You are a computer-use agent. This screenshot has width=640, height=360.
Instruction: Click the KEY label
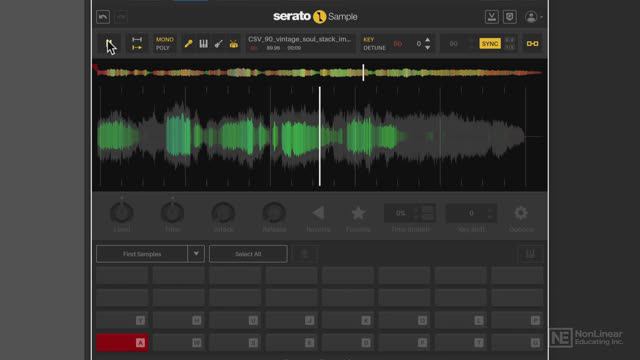(x=369, y=40)
